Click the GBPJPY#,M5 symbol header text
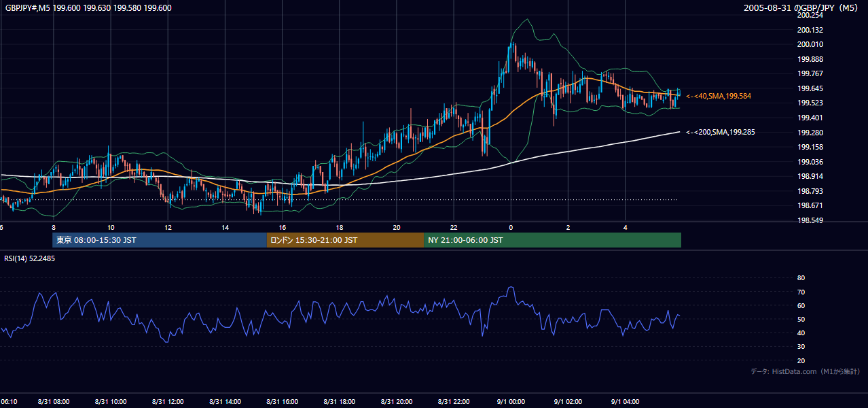This screenshot has width=868, height=408. click(x=88, y=8)
